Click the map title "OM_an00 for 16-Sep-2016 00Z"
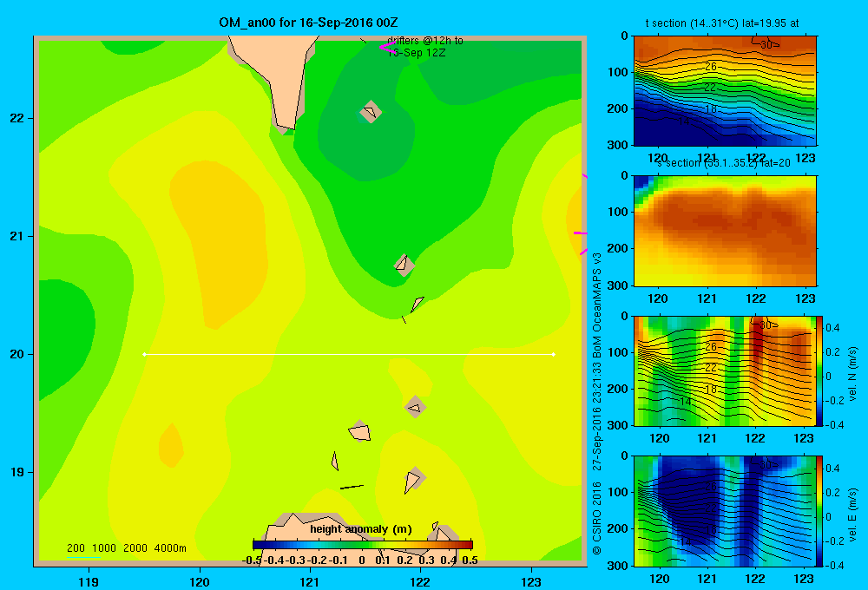868x590 pixels. pos(308,23)
